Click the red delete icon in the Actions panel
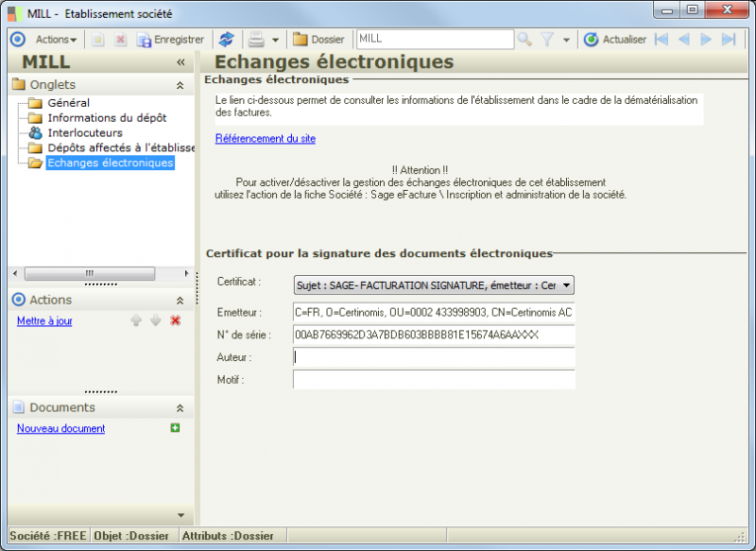The width and height of the screenshot is (756, 551). (x=175, y=320)
